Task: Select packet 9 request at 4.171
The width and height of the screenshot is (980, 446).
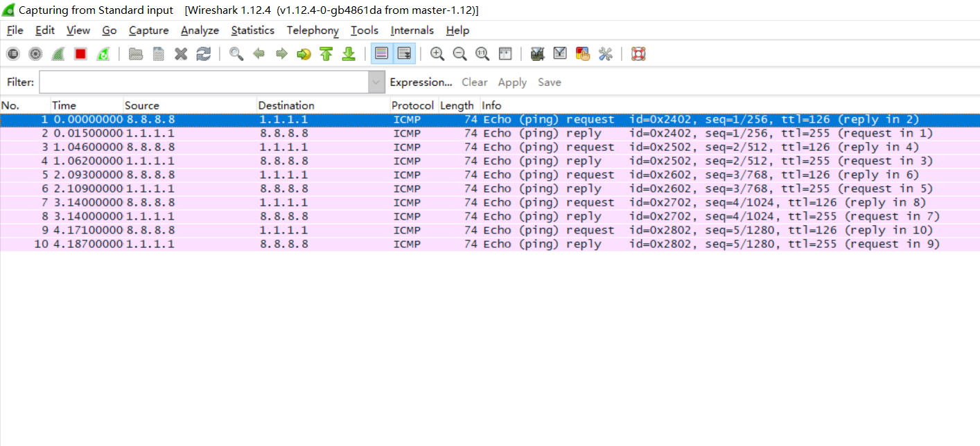Action: pos(490,230)
